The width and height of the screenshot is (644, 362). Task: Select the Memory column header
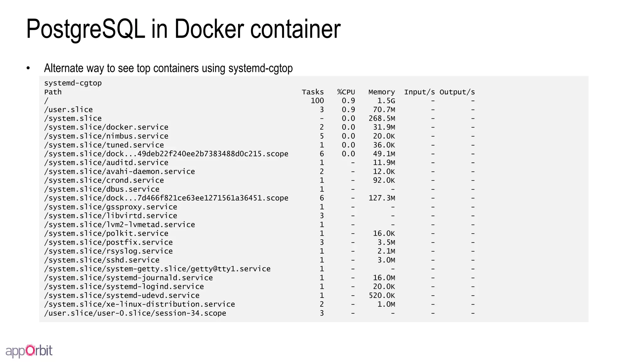pyautogui.click(x=381, y=92)
